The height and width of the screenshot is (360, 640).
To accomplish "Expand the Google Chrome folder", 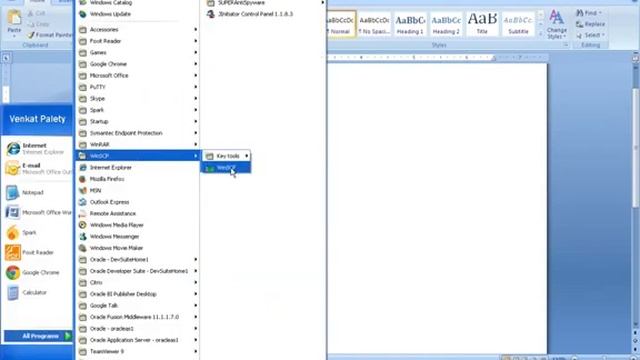I will [138, 64].
